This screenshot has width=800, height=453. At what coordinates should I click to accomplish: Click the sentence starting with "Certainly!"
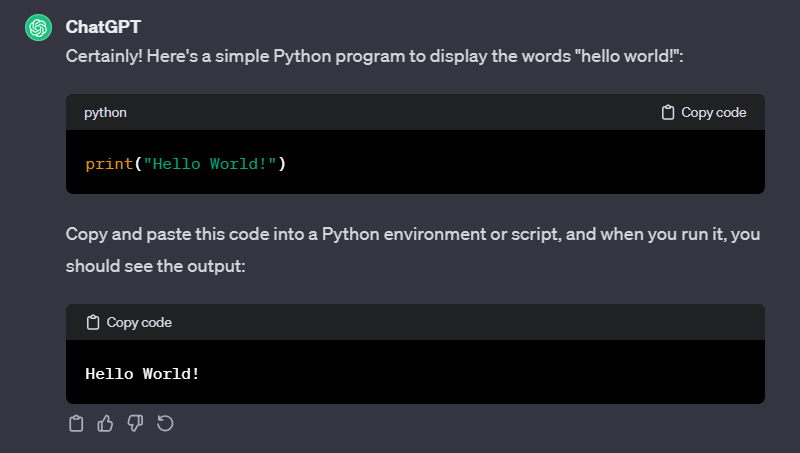(x=300, y=56)
